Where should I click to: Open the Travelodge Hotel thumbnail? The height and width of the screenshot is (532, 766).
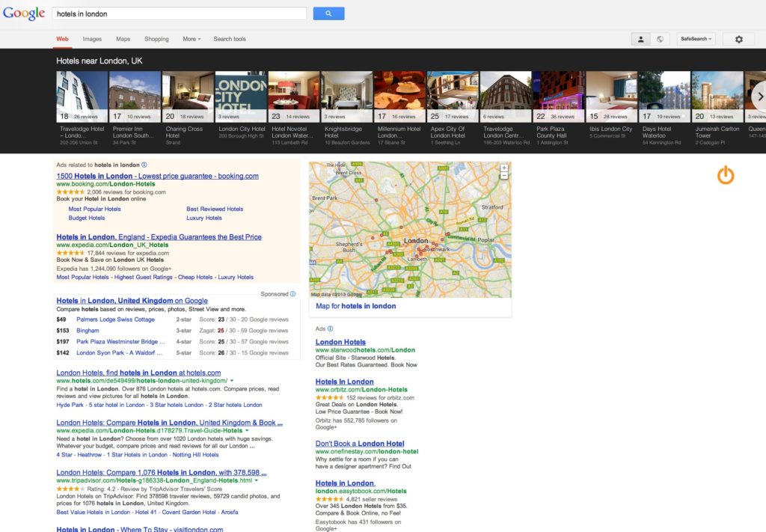tap(82, 97)
